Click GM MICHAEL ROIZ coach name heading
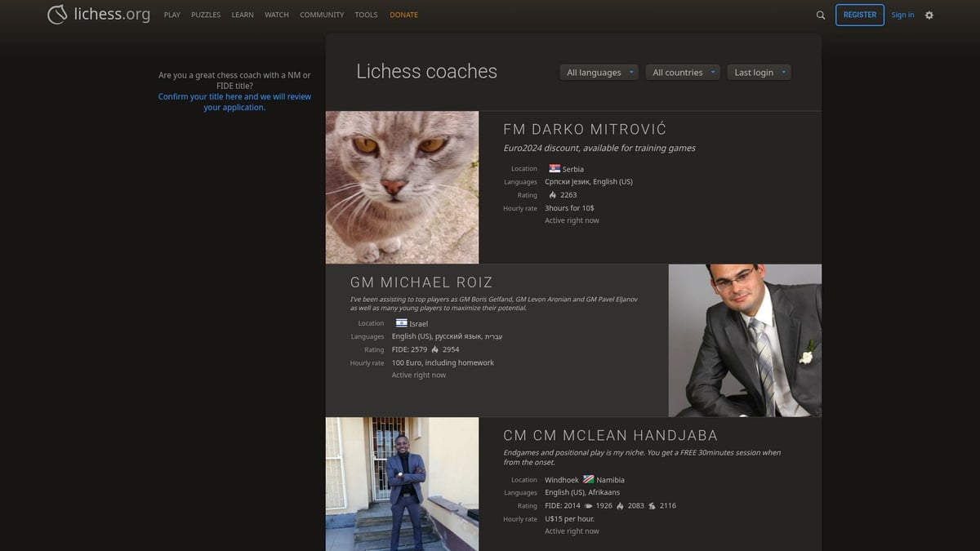The width and height of the screenshot is (980, 551). coord(421,282)
